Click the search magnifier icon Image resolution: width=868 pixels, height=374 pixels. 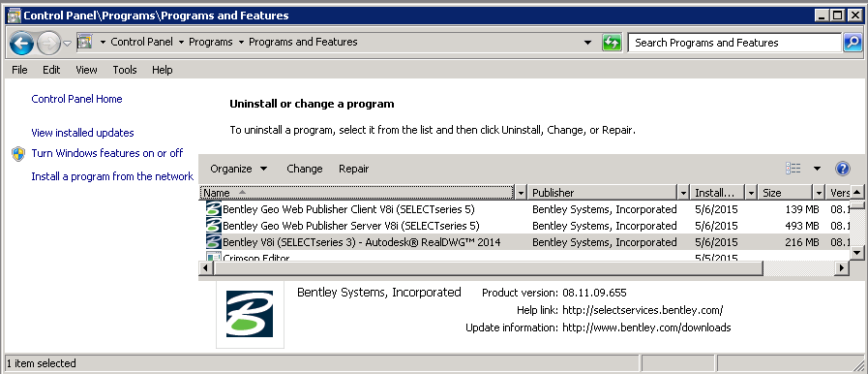click(852, 43)
